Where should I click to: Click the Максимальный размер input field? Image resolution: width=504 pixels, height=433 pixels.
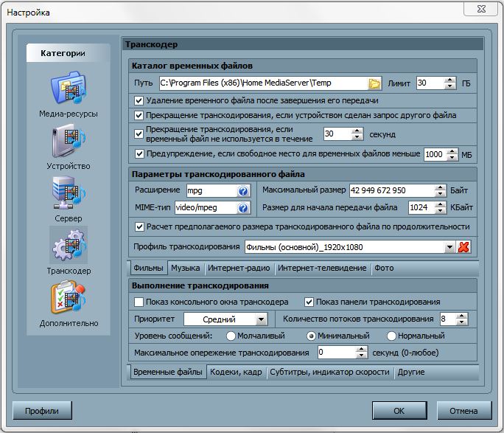(x=391, y=191)
